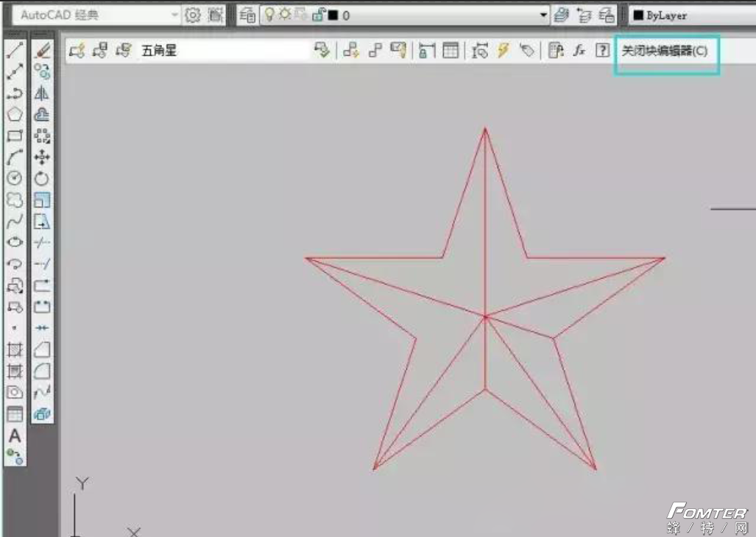
Task: Select the Multiline Text A tool
Action: (x=15, y=435)
